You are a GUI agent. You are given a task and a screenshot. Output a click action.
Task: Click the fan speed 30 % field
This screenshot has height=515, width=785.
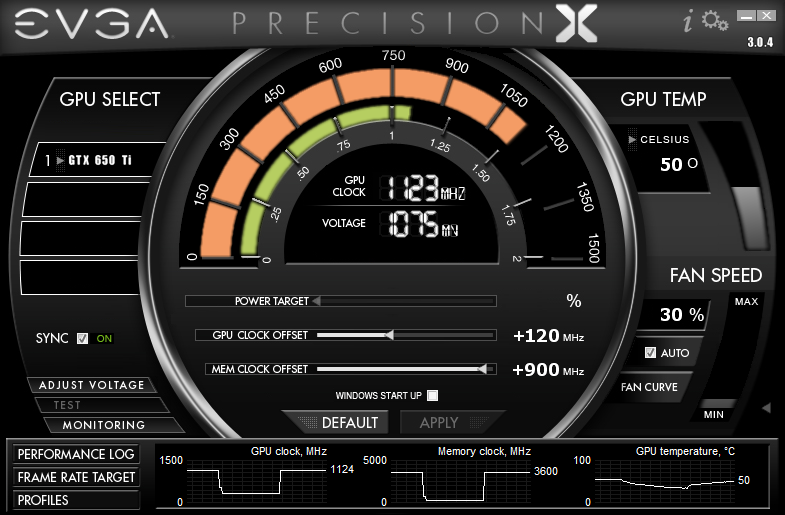click(674, 315)
